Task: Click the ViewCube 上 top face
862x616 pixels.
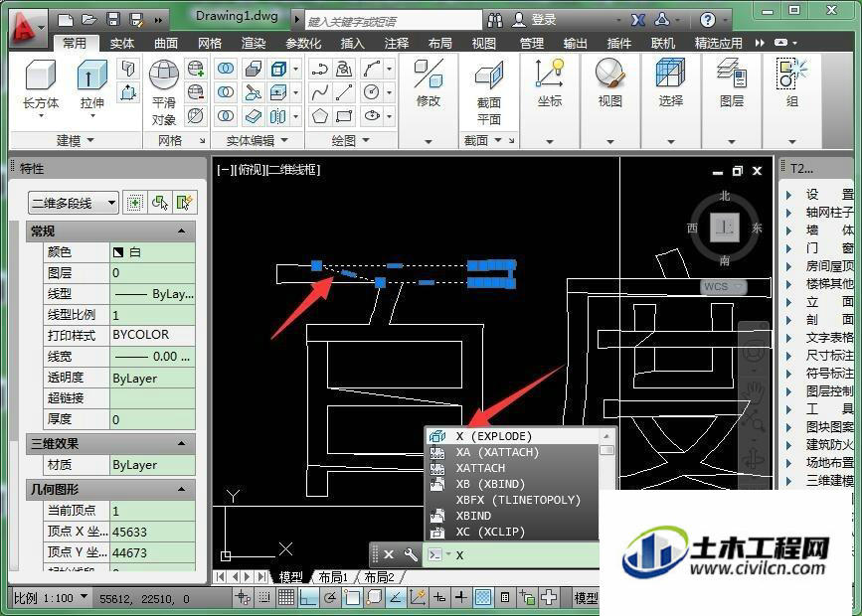Action: pos(725,227)
